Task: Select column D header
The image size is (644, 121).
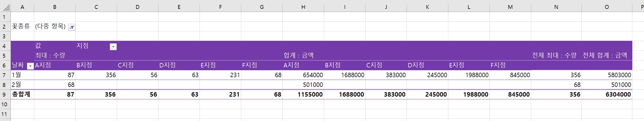Action: tap(138, 7)
